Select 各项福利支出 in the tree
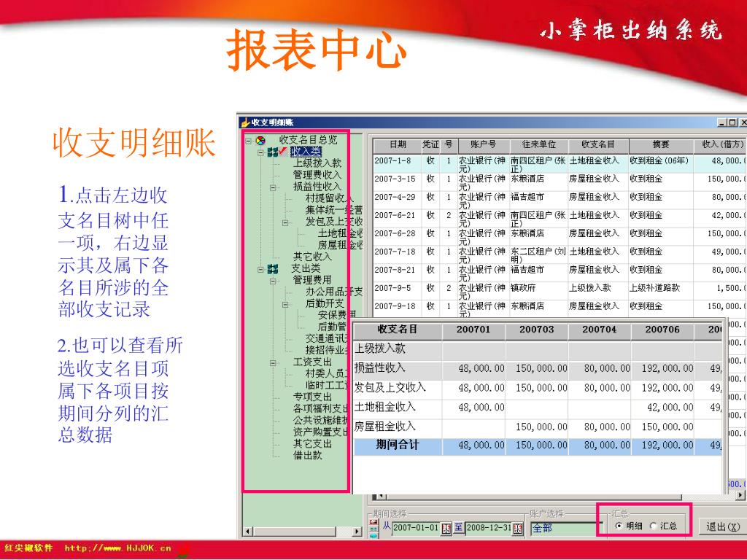The image size is (747, 560). coord(321,408)
